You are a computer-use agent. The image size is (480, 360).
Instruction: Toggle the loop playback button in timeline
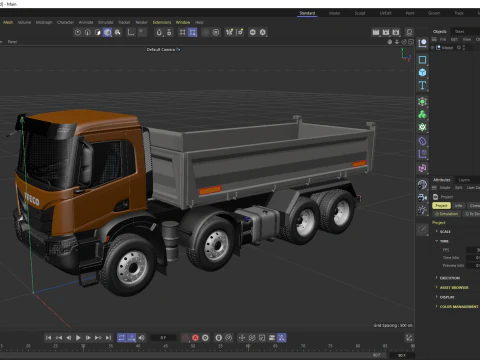point(121,338)
